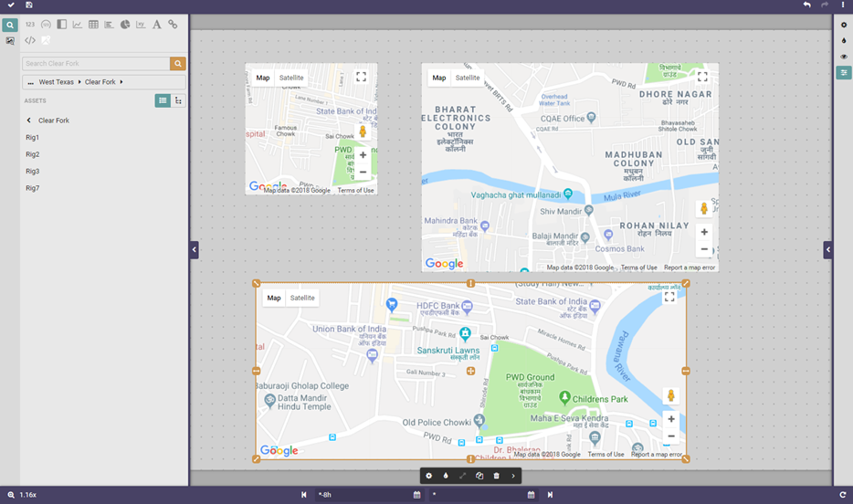Select the radial gauge symbol tool
The width and height of the screenshot is (853, 504).
tap(46, 25)
